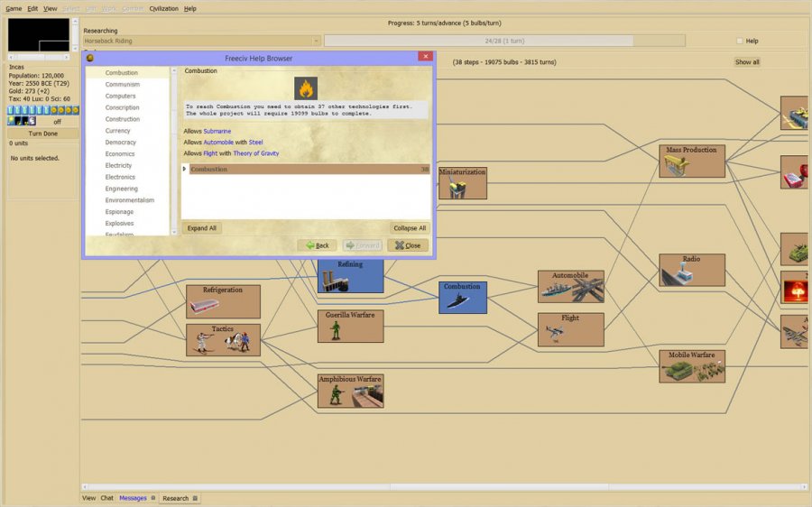
Task: Select Democracy in the help topic list
Action: point(120,143)
